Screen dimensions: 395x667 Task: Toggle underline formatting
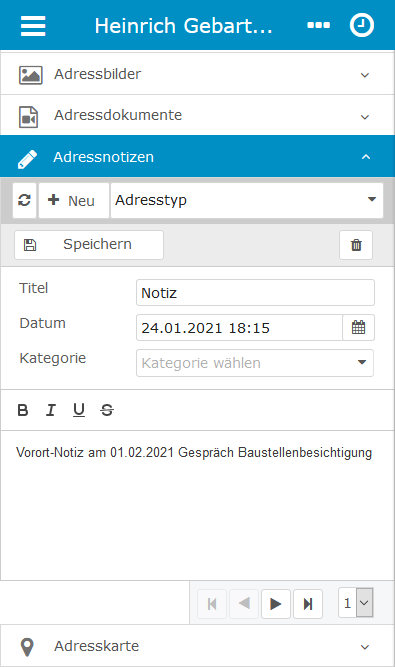79,410
